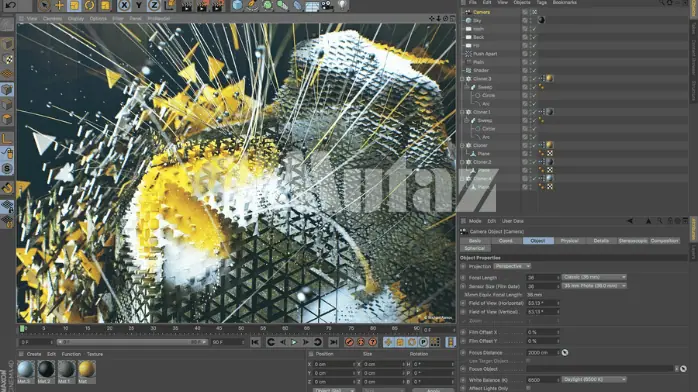
Task: Go to end of animation
Action: [333, 342]
